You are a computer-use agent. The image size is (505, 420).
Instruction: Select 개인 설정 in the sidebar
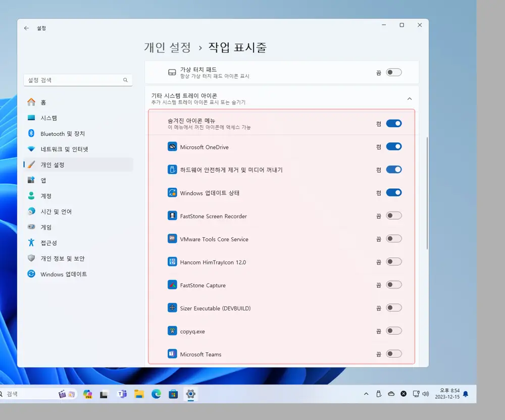click(78, 165)
